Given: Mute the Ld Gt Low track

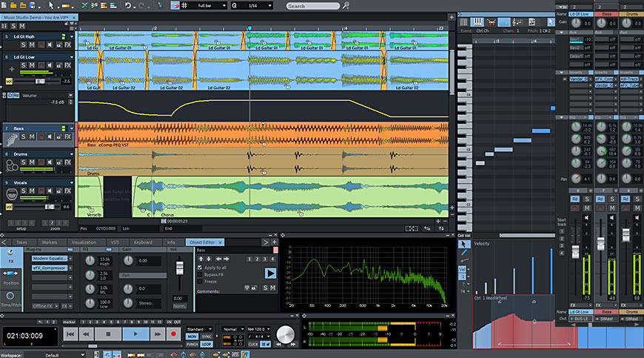Looking at the screenshot, I should pyautogui.click(x=32, y=65).
